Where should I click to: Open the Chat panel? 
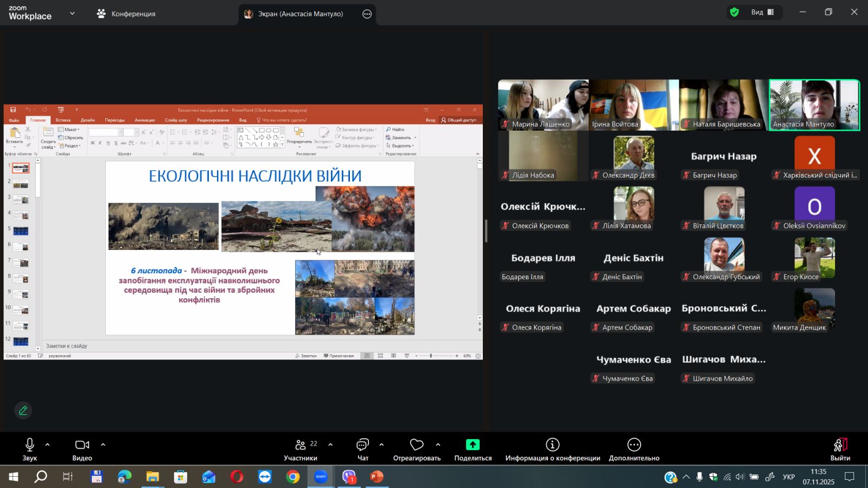coord(362,450)
